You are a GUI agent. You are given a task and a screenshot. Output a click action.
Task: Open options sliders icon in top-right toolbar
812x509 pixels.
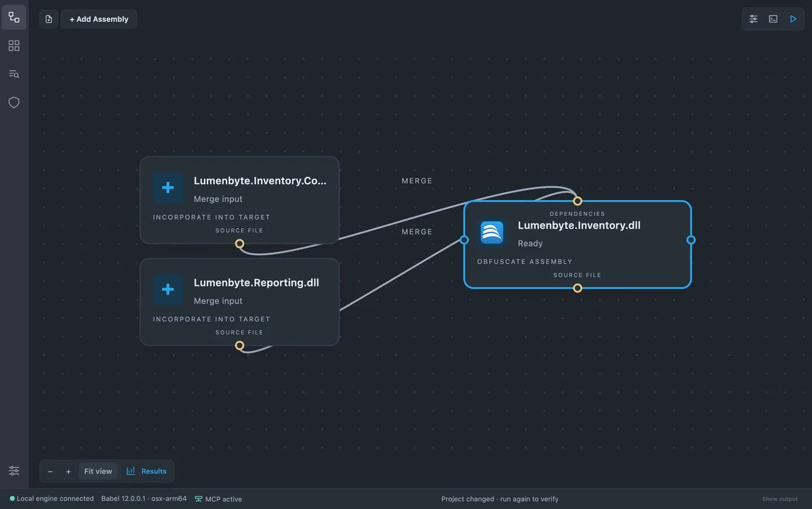coord(753,19)
